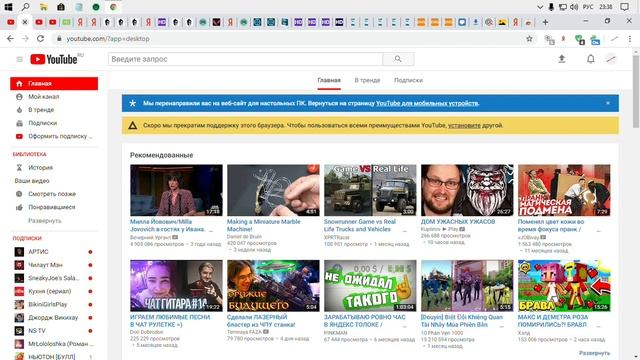Click title ДОМ УЖАСНЫХ УЖАСОВ
Screen dimensions: 640x360
[458, 222]
